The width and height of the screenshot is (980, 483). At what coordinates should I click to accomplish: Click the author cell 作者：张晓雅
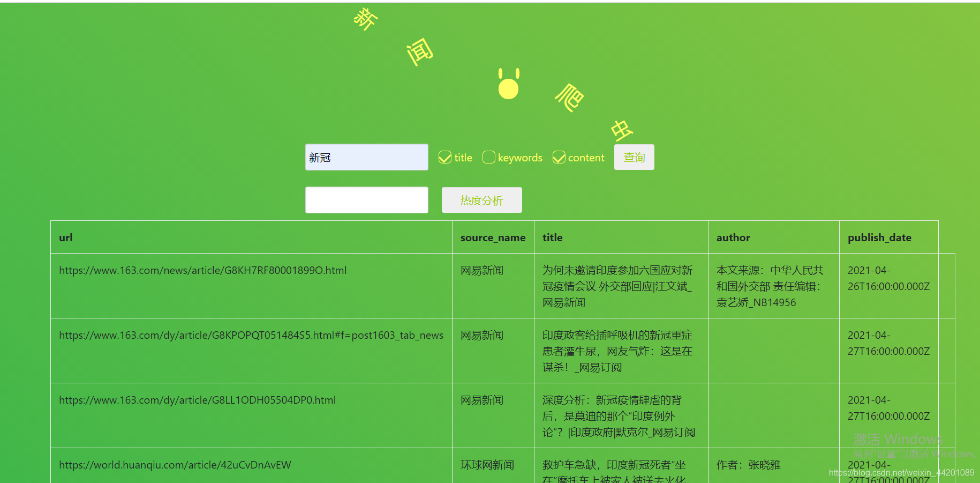[x=749, y=465]
